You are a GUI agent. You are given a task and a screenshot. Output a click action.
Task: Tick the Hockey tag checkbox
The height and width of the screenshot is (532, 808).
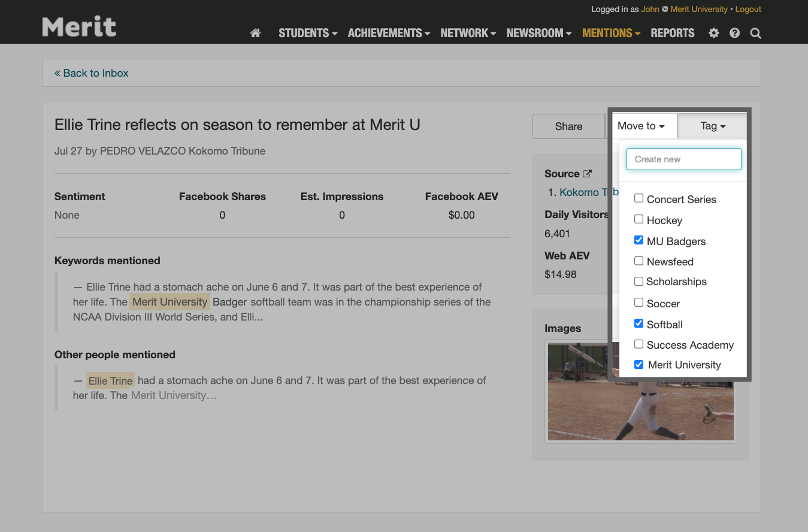(x=639, y=219)
